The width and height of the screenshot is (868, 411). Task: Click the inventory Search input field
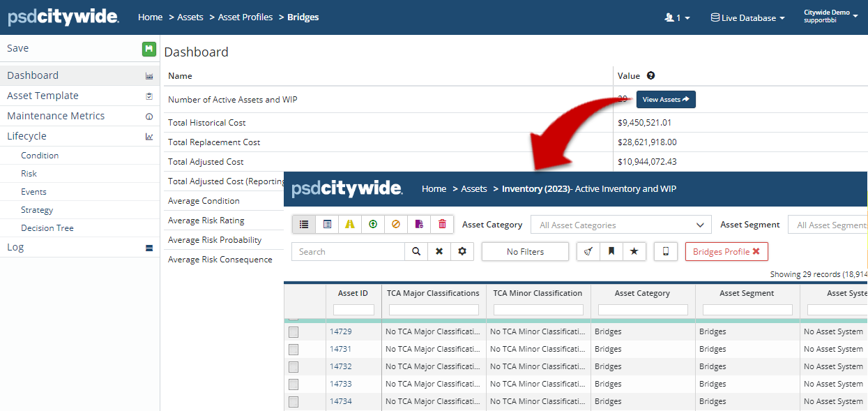(349, 252)
